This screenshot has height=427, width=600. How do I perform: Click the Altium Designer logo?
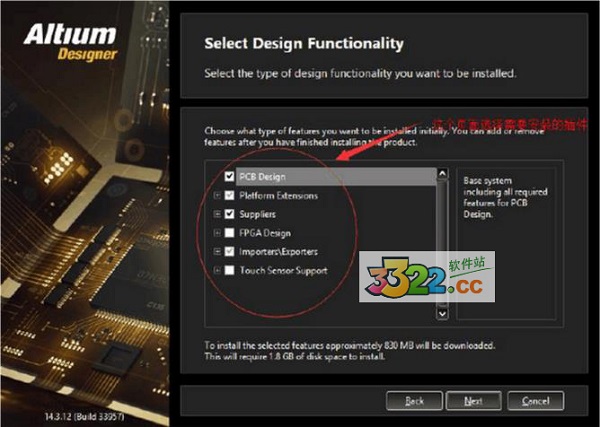(x=71, y=42)
